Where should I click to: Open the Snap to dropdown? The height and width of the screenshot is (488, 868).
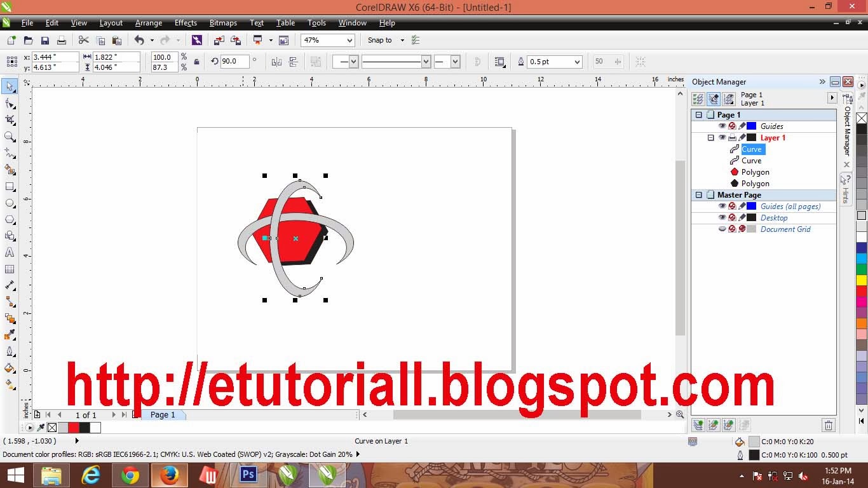402,40
